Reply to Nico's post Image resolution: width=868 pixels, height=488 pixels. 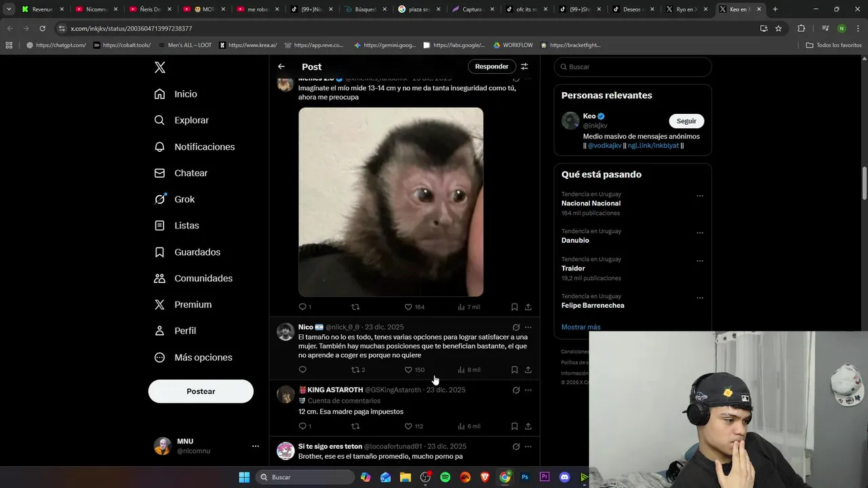tap(302, 370)
